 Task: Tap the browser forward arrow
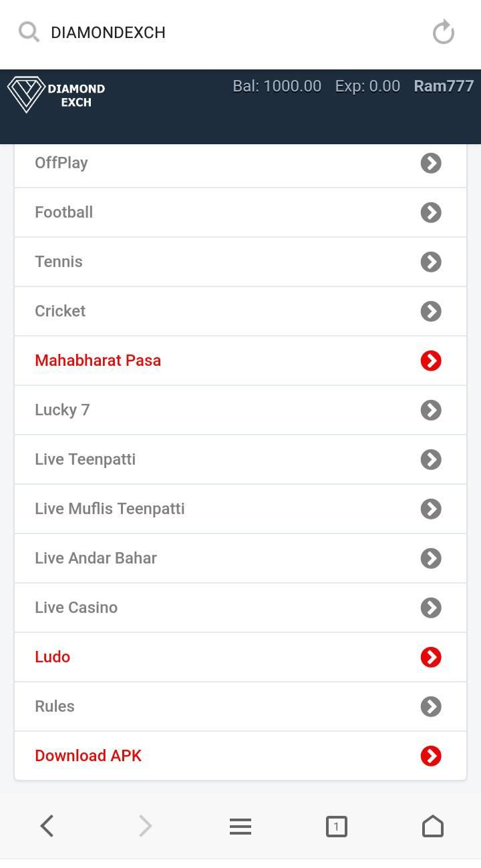(x=145, y=826)
